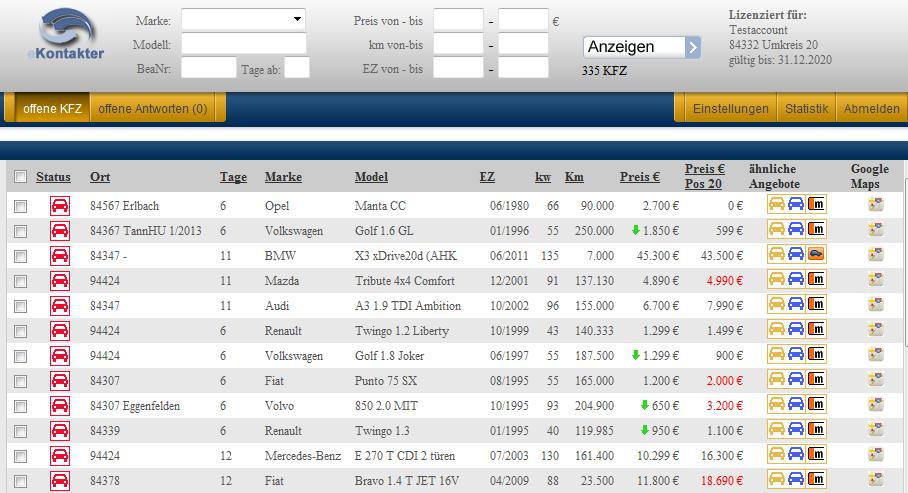
Task: Sort by the Preis € Pos 20 column header
Action: [705, 176]
